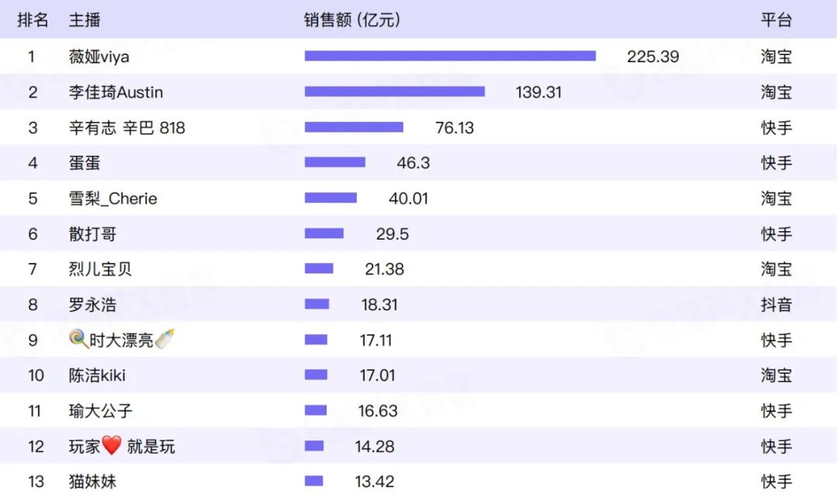Click the 主播 column header
The width and height of the screenshot is (838, 504).
[x=85, y=20]
